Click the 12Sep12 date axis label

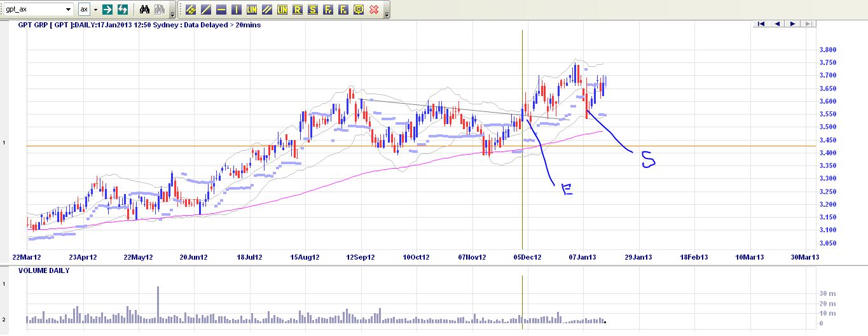[x=361, y=258]
